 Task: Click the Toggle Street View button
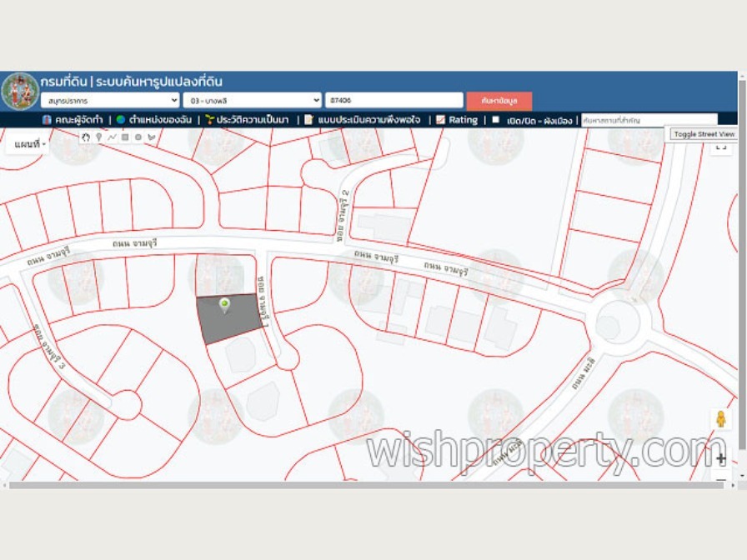pyautogui.click(x=704, y=134)
